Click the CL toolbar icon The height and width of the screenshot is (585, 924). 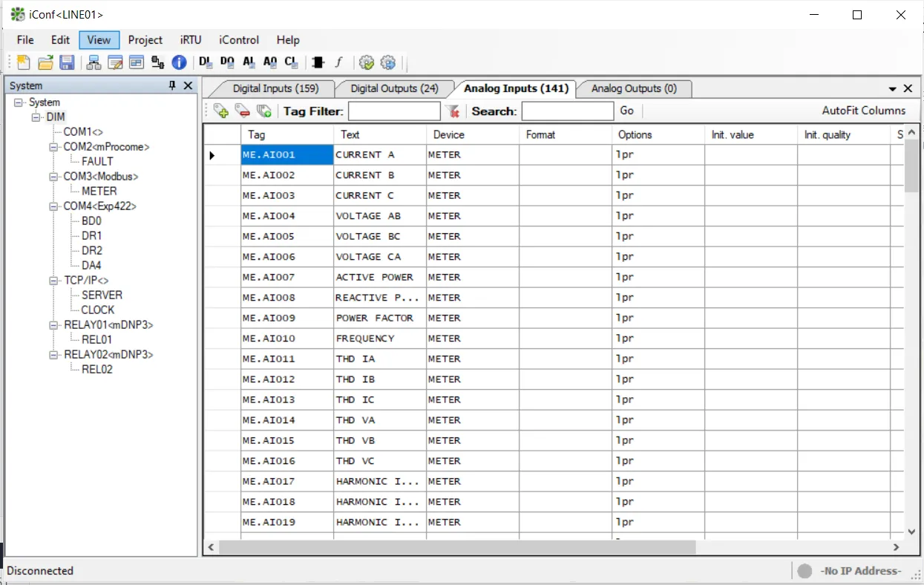tap(291, 62)
